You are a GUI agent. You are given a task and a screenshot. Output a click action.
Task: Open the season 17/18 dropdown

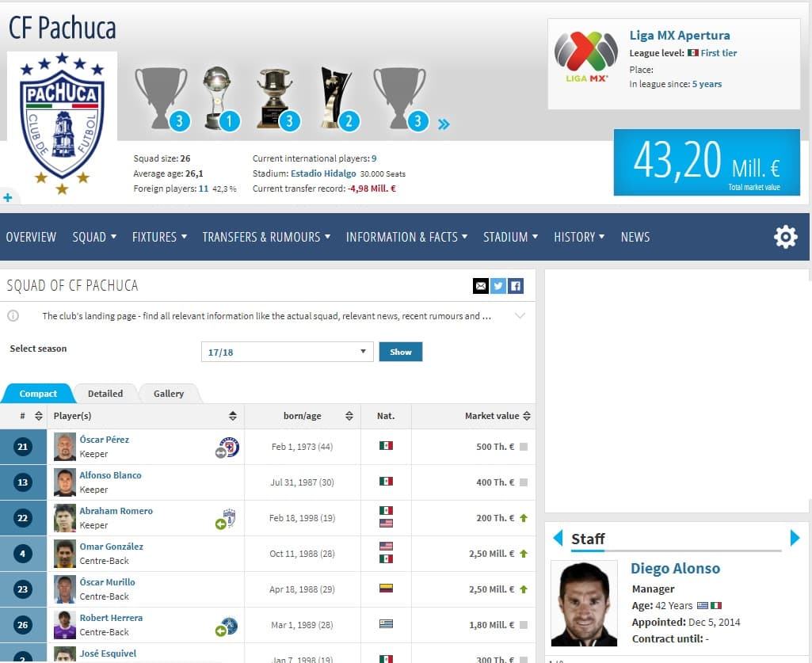pyautogui.click(x=287, y=352)
